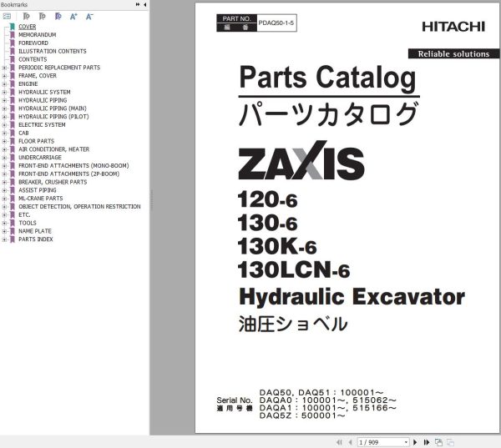Click the Hydraulic Excavator heading
This screenshot has width=501, height=448.
[352, 297]
